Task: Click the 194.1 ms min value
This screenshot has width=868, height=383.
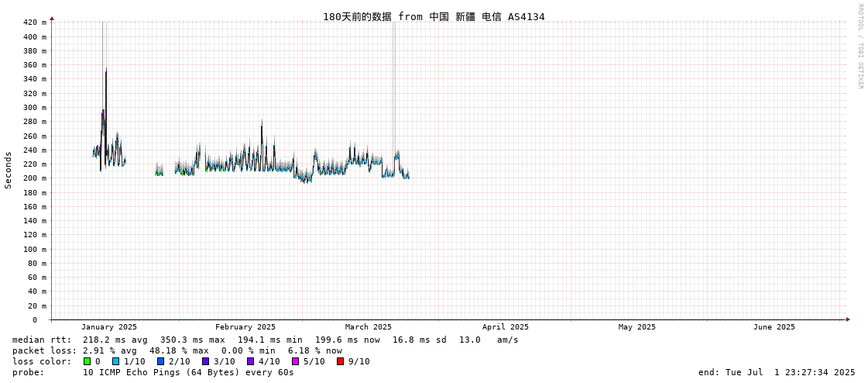Action: tap(270, 340)
